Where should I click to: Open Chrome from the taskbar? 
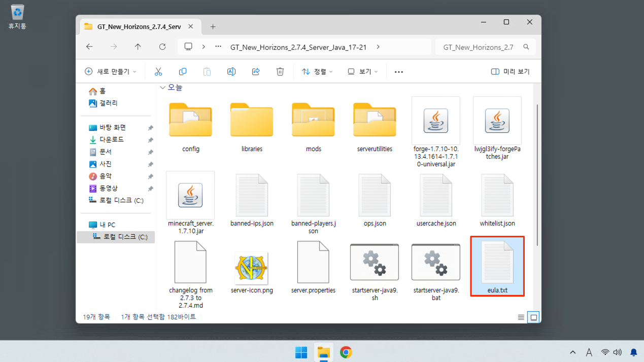346,352
